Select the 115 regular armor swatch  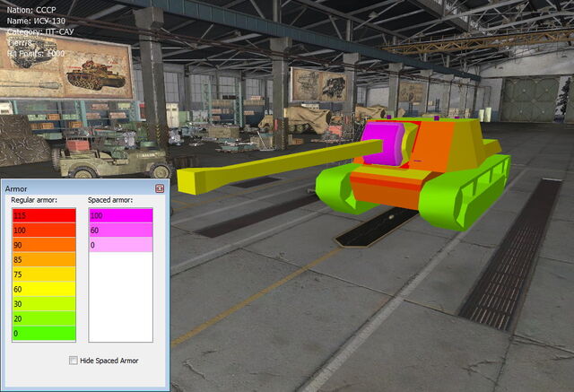(44, 215)
